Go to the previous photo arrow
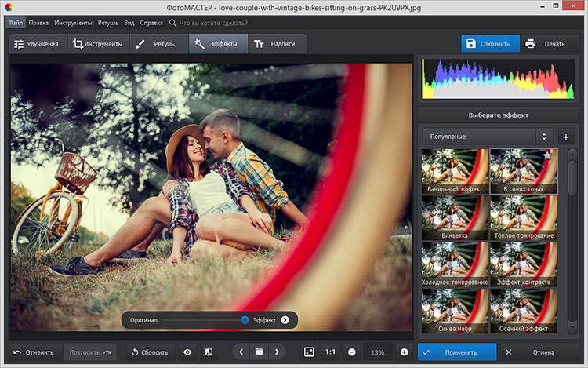The width and height of the screenshot is (588, 368). 241,352
